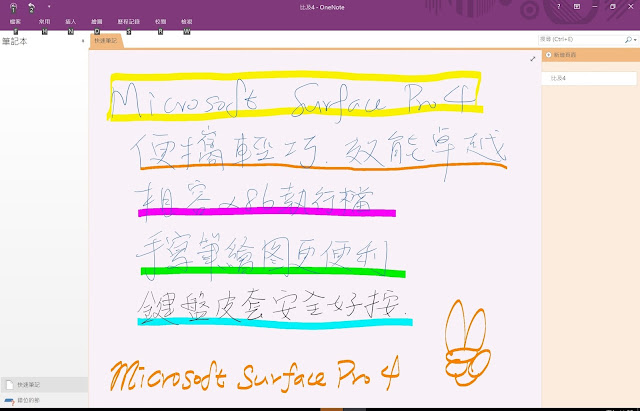Click the full page view expand arrow
Image resolution: width=640 pixels, height=411 pixels.
532,59
